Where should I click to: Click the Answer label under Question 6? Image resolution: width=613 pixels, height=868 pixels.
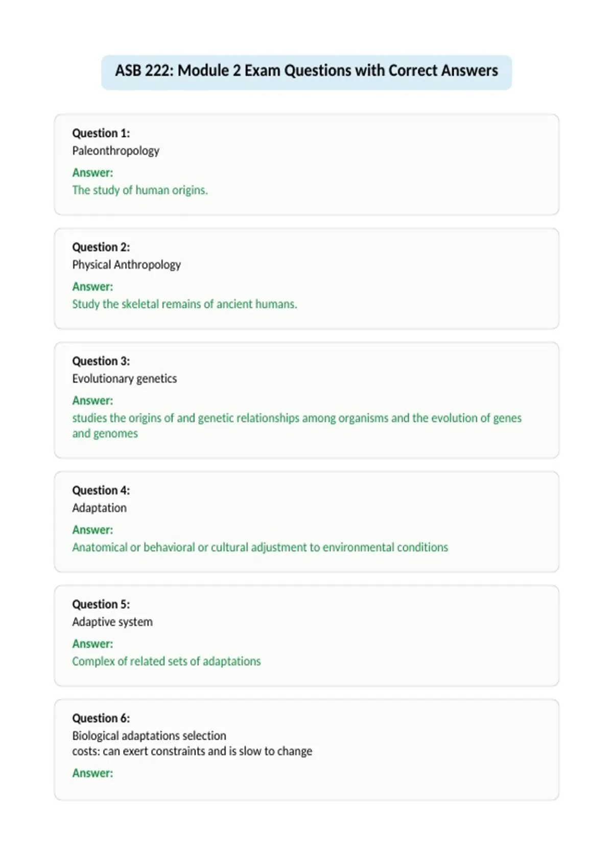point(92,773)
